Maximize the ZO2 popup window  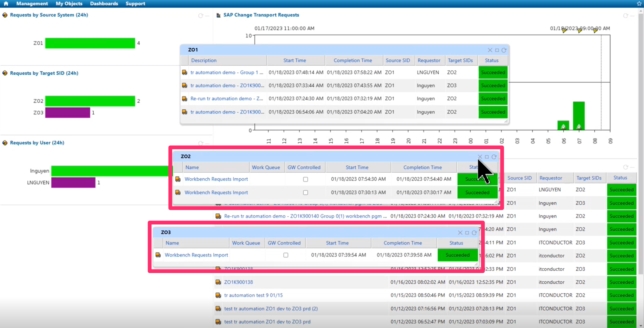click(487, 157)
